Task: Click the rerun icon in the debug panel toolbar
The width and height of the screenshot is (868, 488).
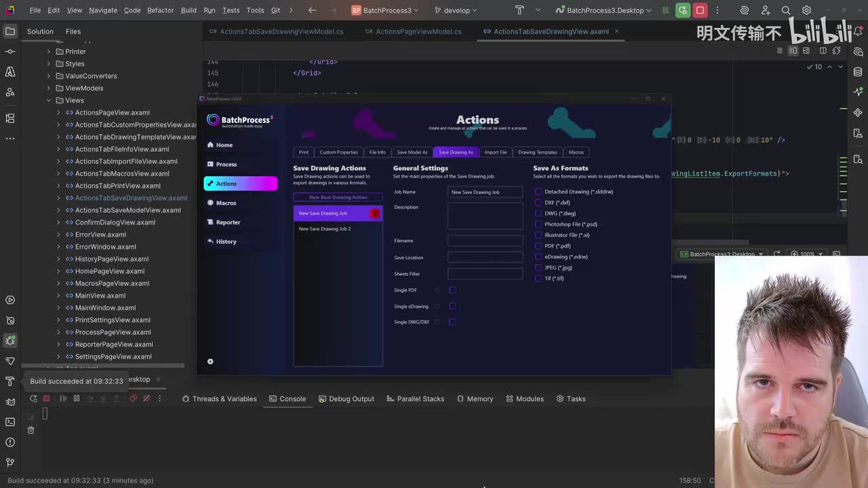Action: (x=33, y=399)
